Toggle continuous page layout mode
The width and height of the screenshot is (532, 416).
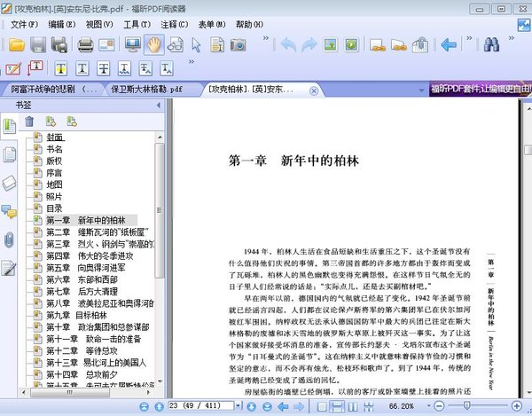coord(337,406)
